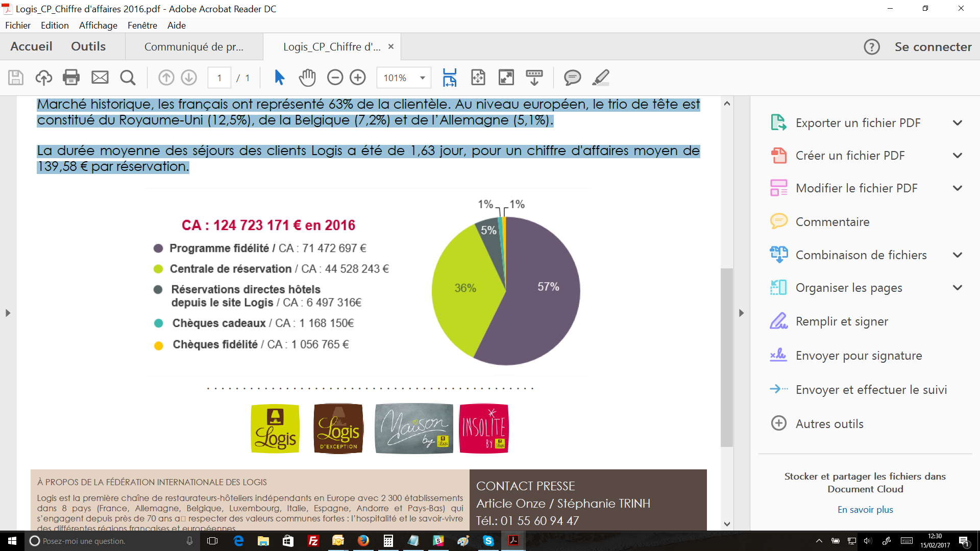Open FileZilla from taskbar
The width and height of the screenshot is (980, 551).
[x=313, y=541]
